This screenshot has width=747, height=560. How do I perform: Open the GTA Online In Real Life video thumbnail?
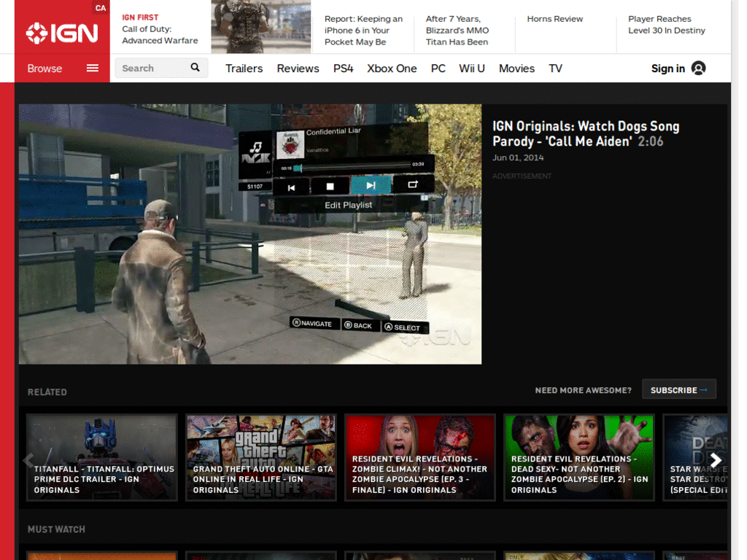click(260, 457)
